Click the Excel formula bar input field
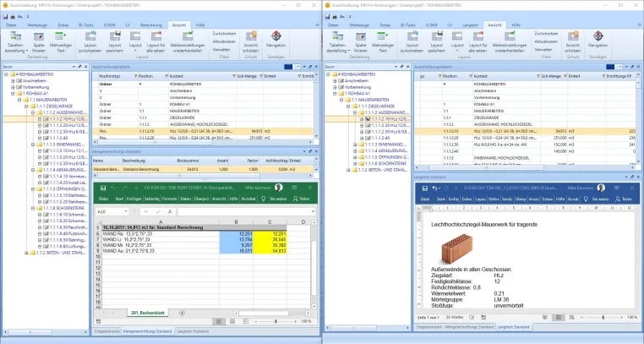 click(x=247, y=211)
